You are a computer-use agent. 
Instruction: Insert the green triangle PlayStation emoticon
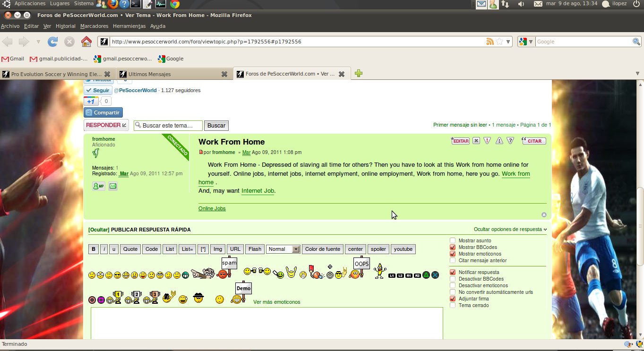pos(426,275)
